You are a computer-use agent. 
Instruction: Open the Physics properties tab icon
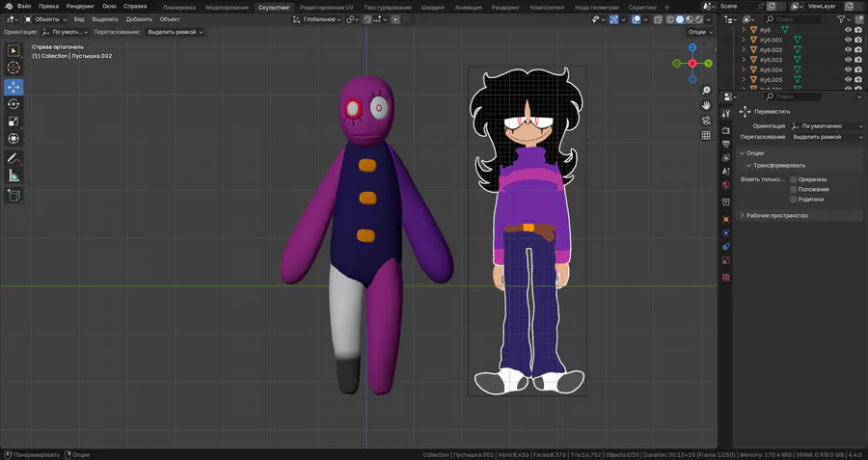[726, 233]
